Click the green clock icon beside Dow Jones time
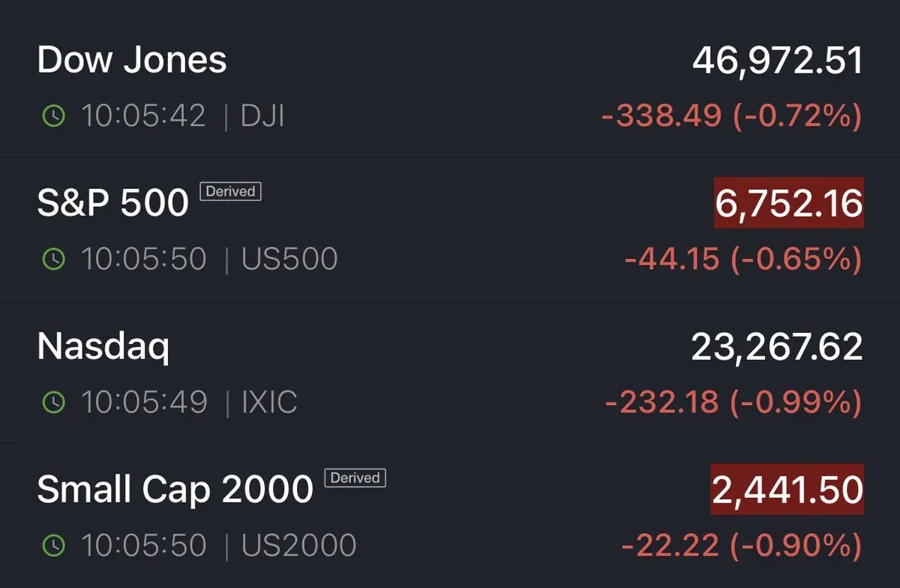The image size is (900, 588). [54, 116]
